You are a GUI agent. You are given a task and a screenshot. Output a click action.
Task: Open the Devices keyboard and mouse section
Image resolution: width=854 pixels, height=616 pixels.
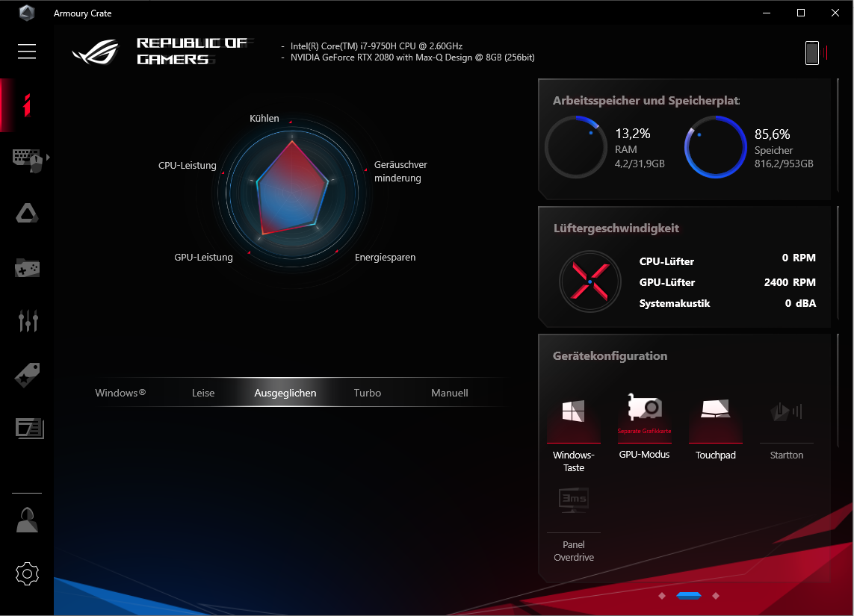[x=27, y=159]
